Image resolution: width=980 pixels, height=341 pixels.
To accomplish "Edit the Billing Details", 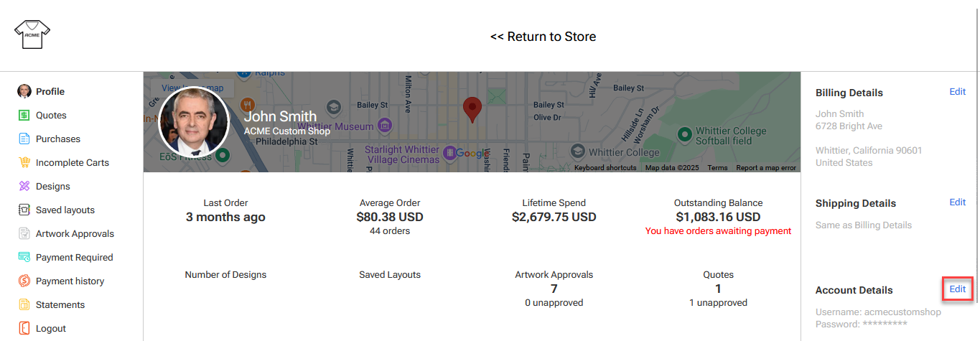I will pyautogui.click(x=957, y=92).
